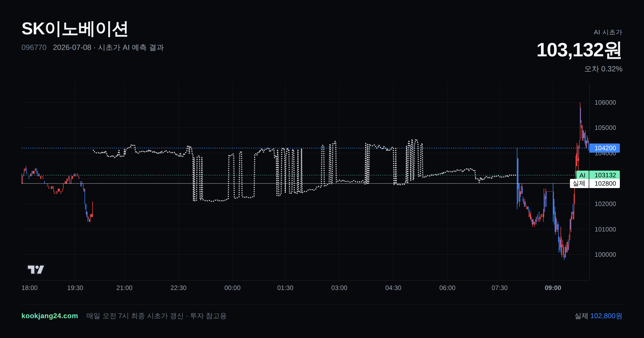
Task: Click the AI 시초가 label
Action: pos(608,32)
